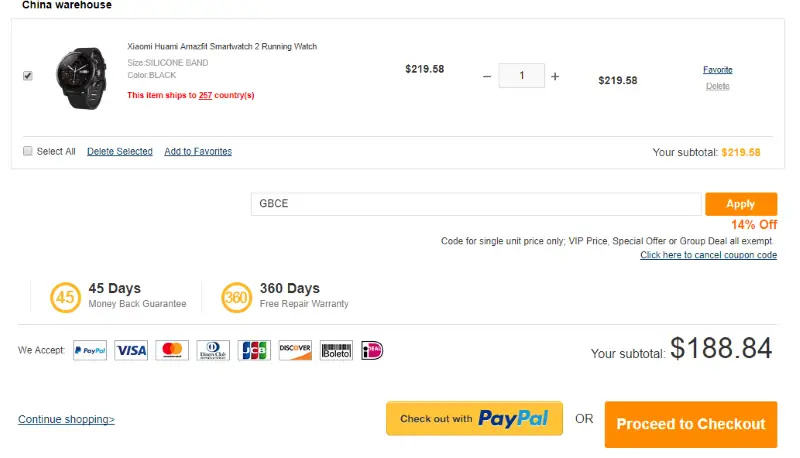
Task: Apply the coupon code
Action: coord(741,203)
